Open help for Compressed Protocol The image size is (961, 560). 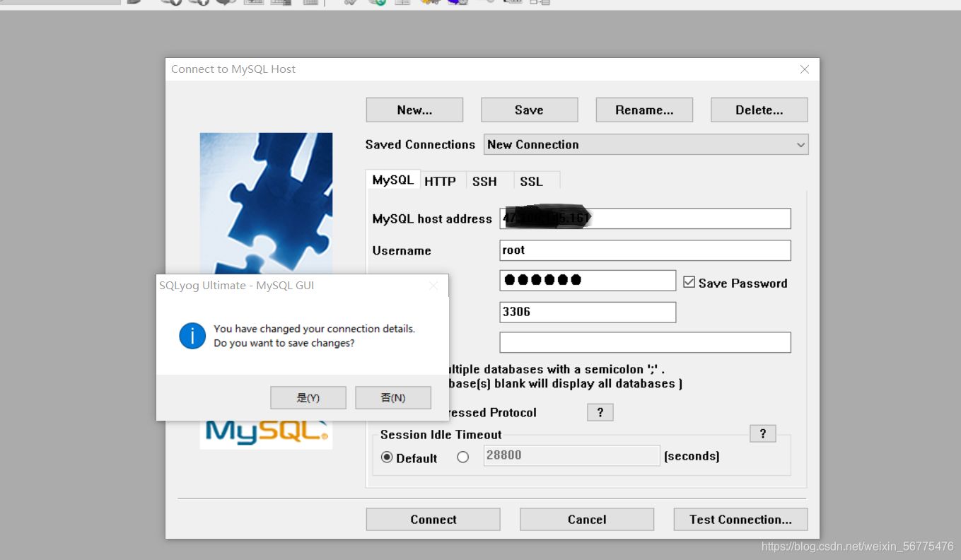[600, 412]
